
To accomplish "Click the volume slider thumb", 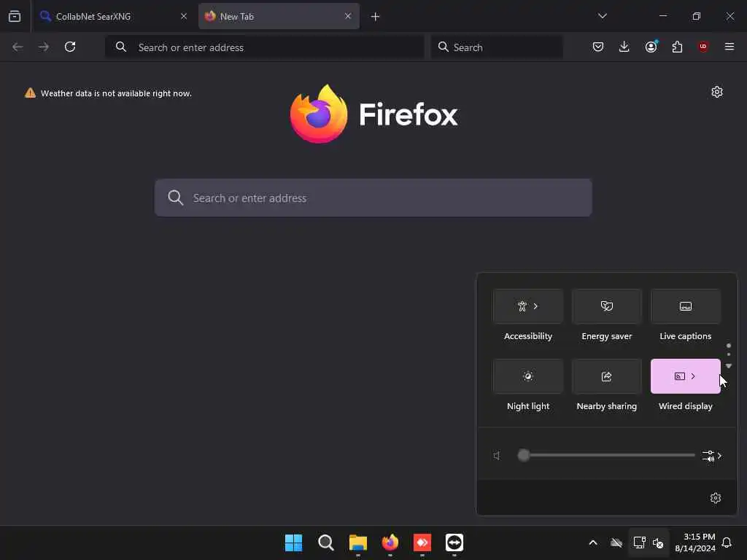I will (524, 455).
